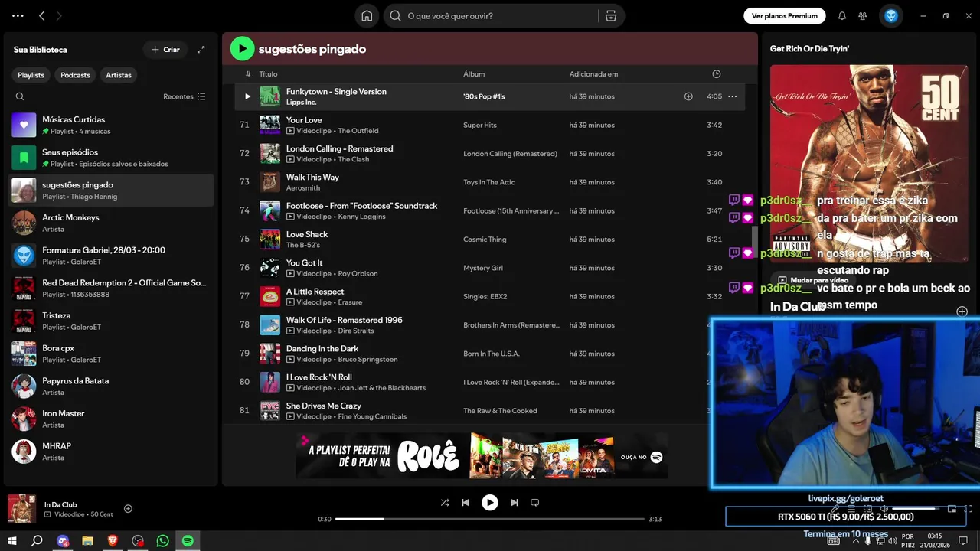Screen dimensions: 980x551
Task: Skip to the next track
Action: click(x=514, y=503)
